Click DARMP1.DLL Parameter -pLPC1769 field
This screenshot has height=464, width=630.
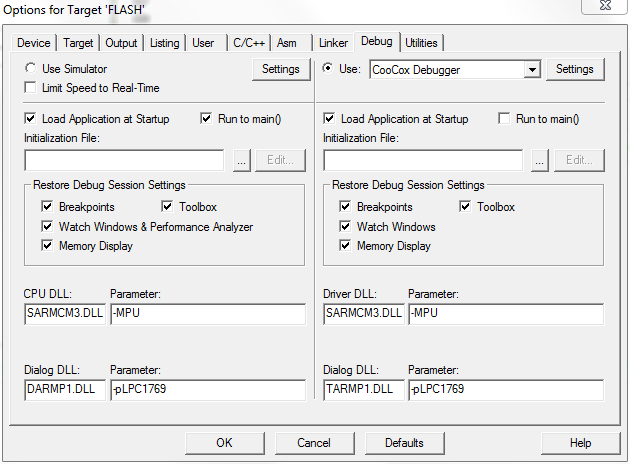208,390
